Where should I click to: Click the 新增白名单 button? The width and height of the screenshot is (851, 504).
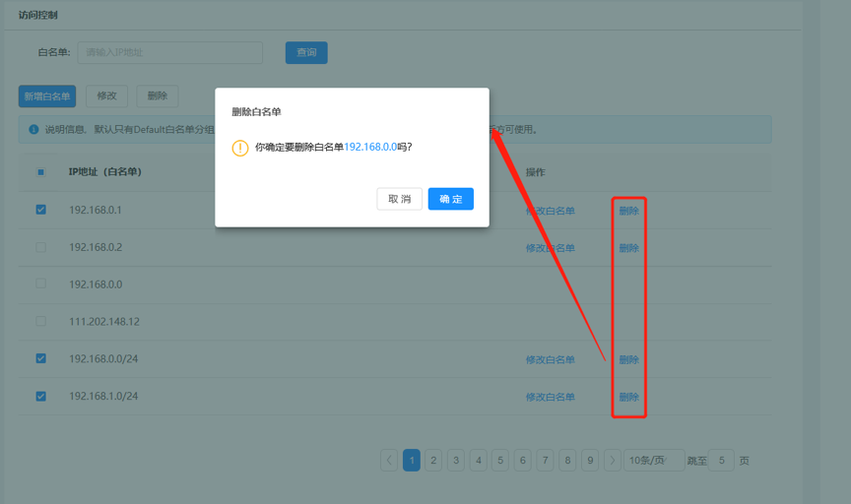(x=47, y=96)
